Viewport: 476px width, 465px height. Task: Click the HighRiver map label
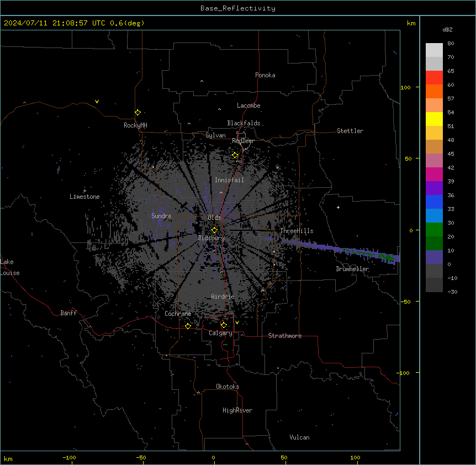[x=237, y=410]
